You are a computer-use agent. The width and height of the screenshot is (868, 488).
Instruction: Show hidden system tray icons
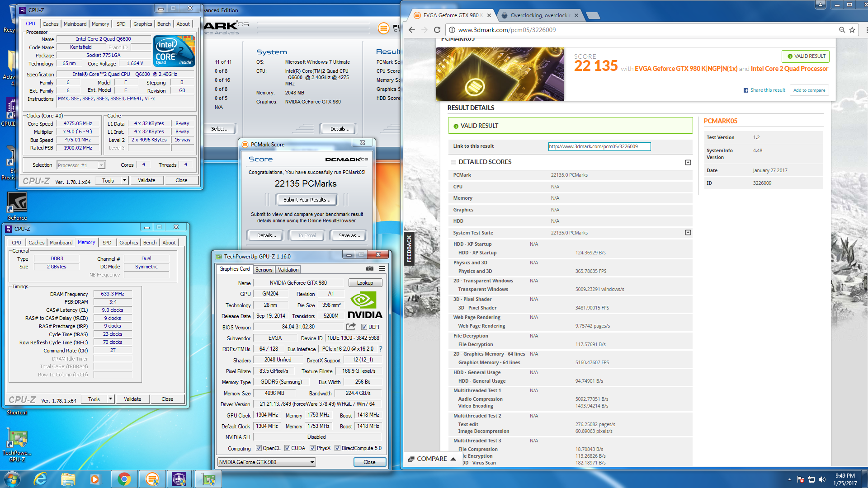tap(789, 479)
